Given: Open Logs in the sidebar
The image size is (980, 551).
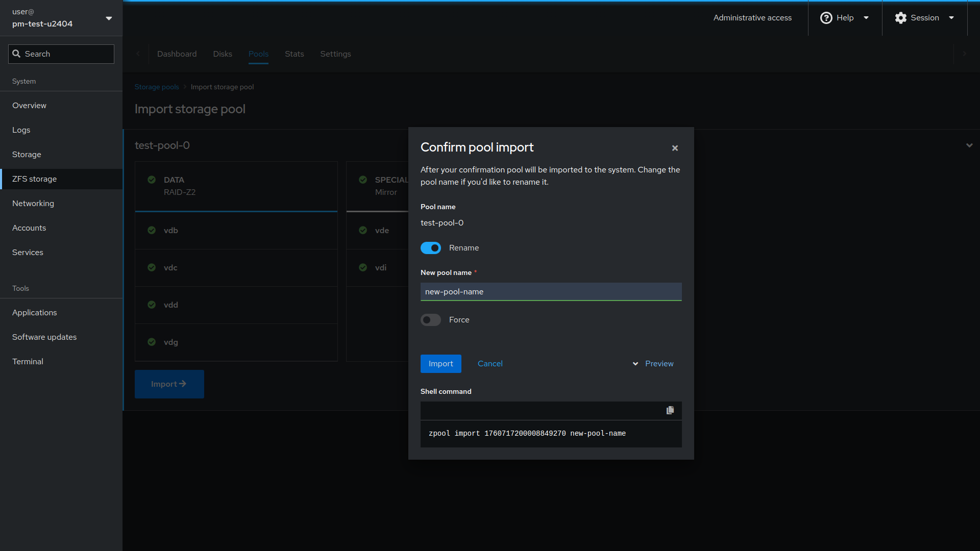Looking at the screenshot, I should [61, 130].
